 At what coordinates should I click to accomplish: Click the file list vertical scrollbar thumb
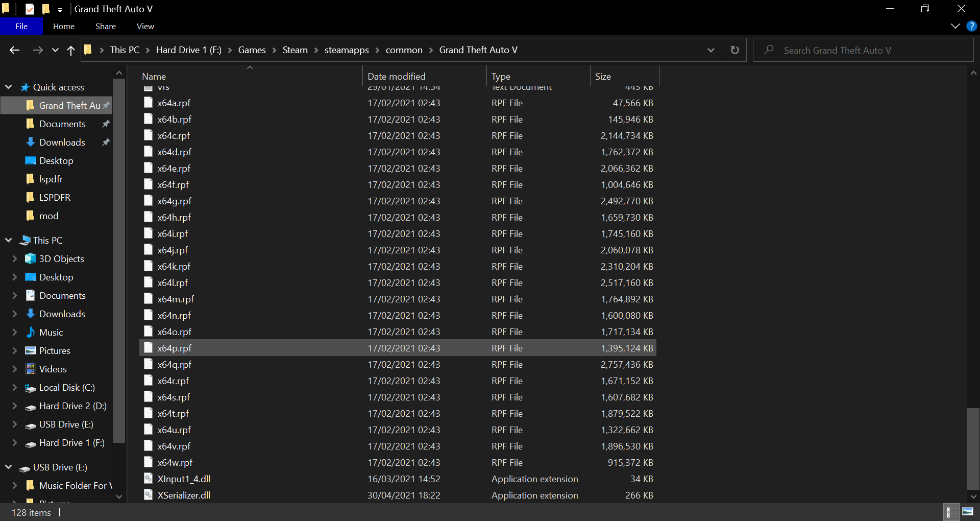coord(973,448)
